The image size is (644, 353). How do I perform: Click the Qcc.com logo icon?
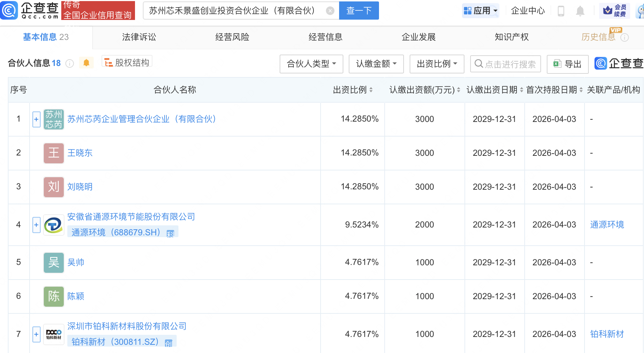pyautogui.click(x=9, y=10)
